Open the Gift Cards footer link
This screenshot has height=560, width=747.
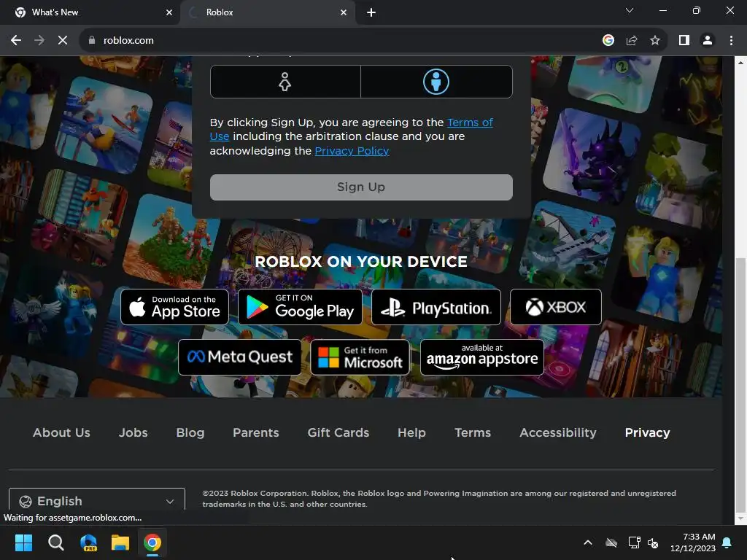click(338, 432)
